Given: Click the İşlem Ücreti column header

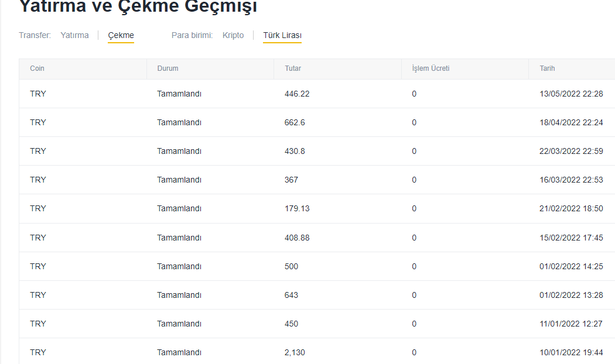Looking at the screenshot, I should coord(430,68).
